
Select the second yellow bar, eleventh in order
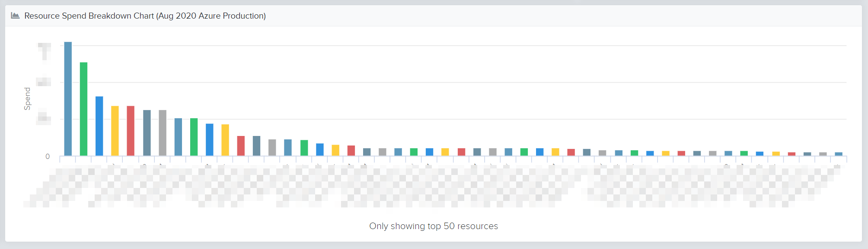click(x=225, y=140)
